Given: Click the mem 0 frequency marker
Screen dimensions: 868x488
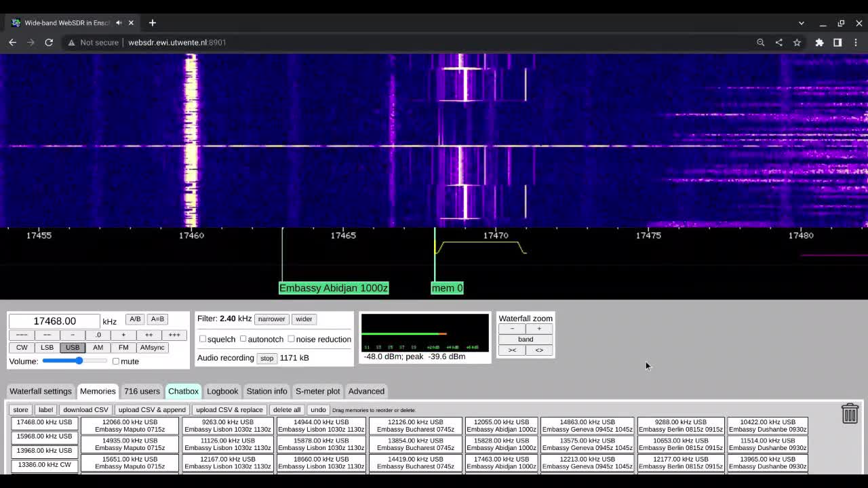Looking at the screenshot, I should click(x=447, y=288).
